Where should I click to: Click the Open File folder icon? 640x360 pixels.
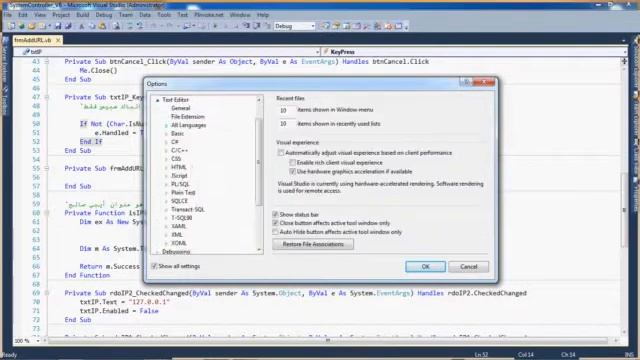pyautogui.click(x=32, y=26)
